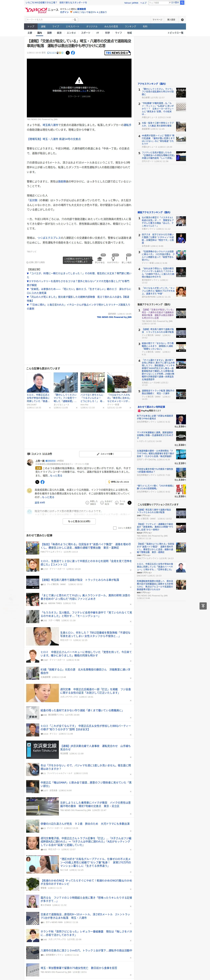Open the 速報 tab
The image size is (210, 980).
pos(43,27)
